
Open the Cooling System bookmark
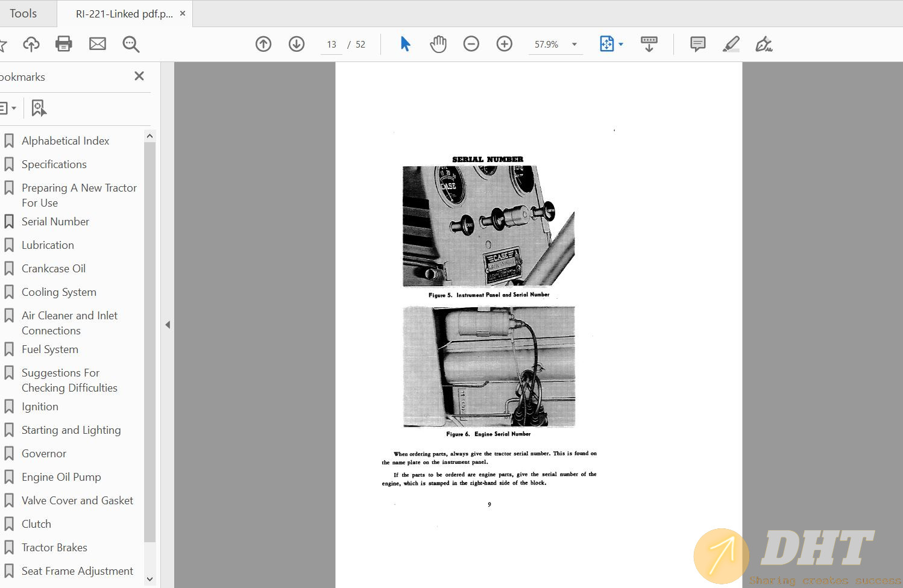click(x=59, y=292)
